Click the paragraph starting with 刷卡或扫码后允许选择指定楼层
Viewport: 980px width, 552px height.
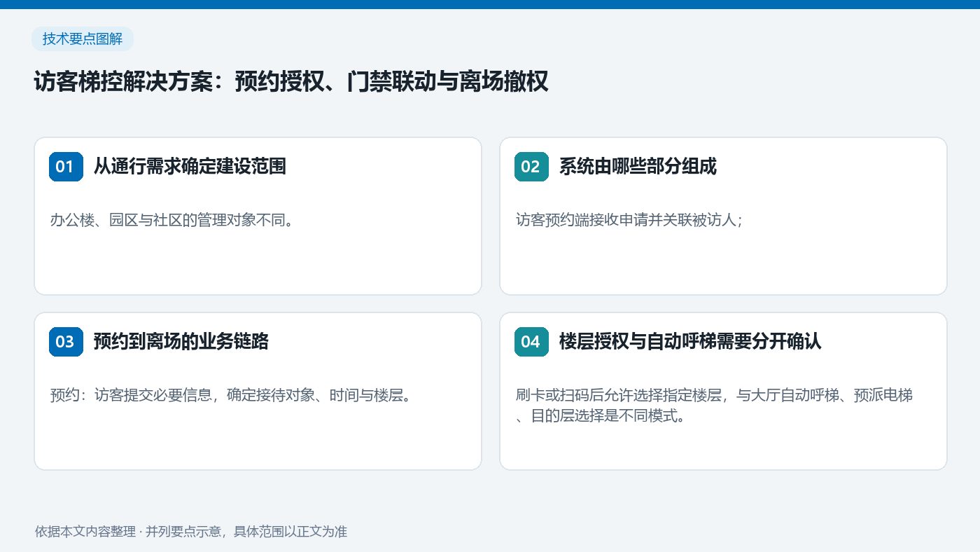point(714,406)
